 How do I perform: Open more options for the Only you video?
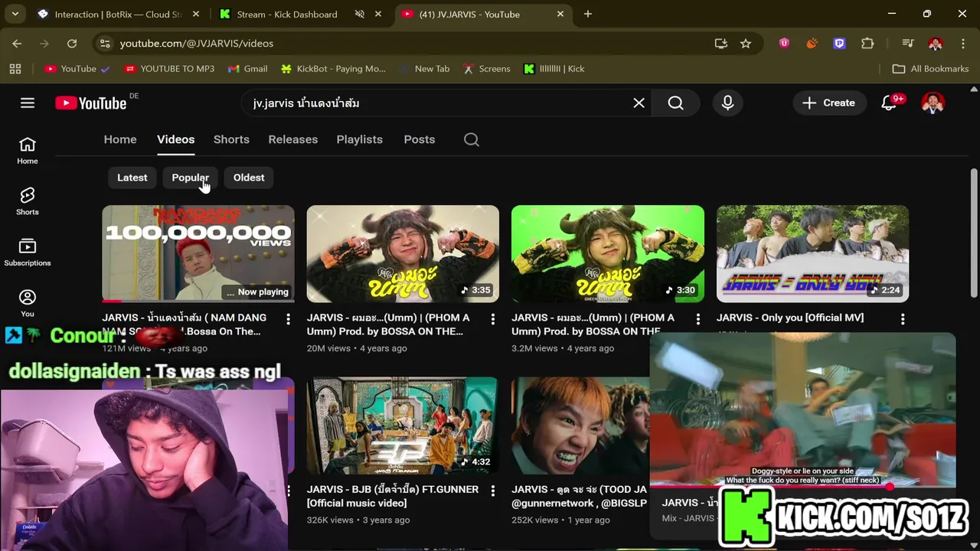[903, 318]
